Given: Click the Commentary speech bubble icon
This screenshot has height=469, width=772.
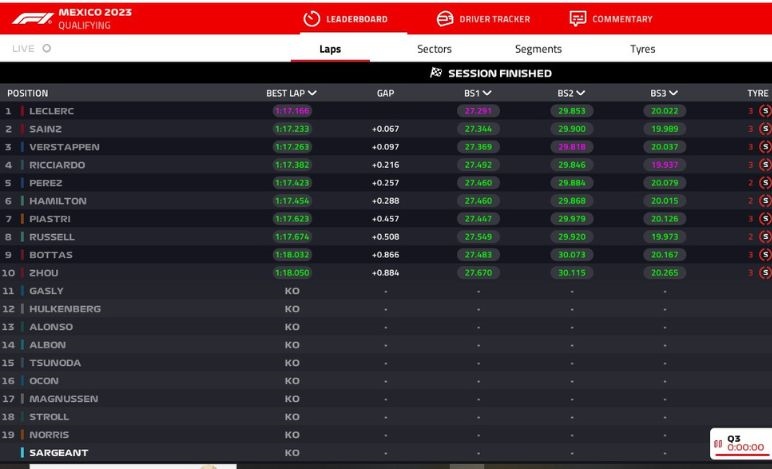Looking at the screenshot, I should click(578, 18).
